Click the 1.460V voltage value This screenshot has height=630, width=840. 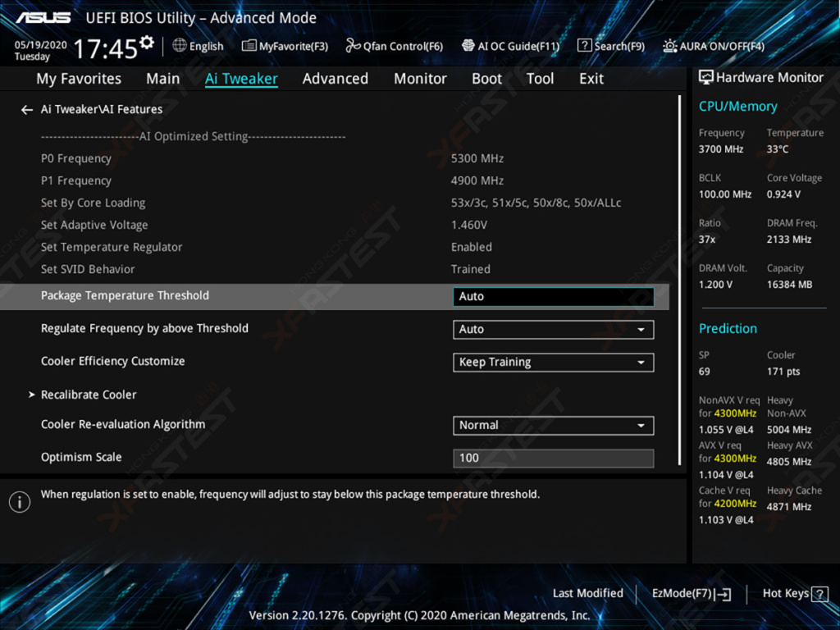(x=469, y=225)
